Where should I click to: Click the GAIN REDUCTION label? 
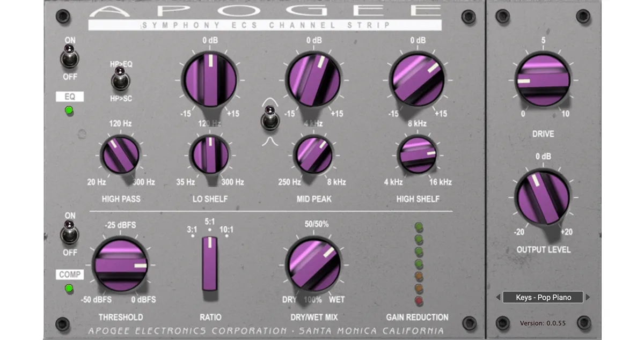[x=417, y=317]
